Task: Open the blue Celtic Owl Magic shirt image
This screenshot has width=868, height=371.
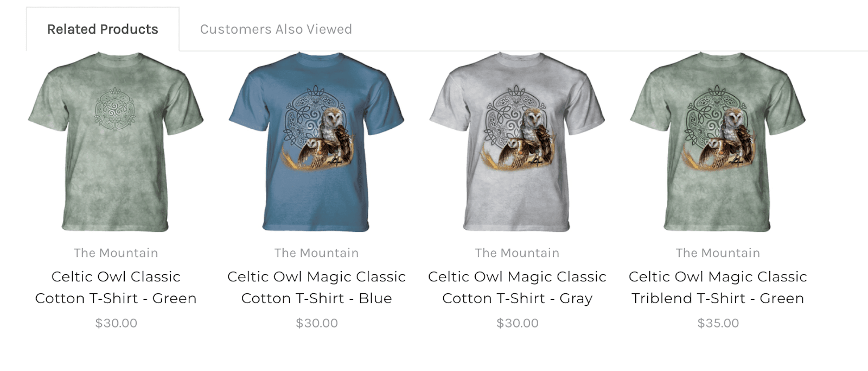Action: coord(317,142)
